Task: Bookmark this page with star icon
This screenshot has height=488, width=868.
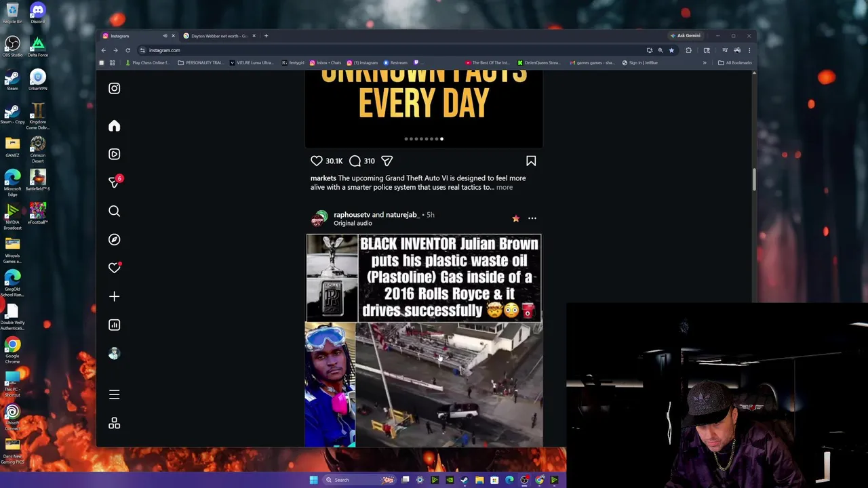Action: tap(671, 50)
